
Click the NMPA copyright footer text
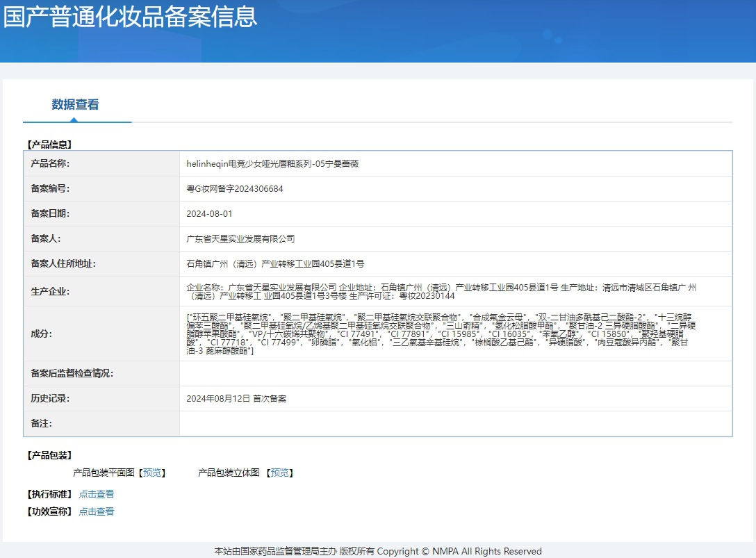(x=378, y=551)
